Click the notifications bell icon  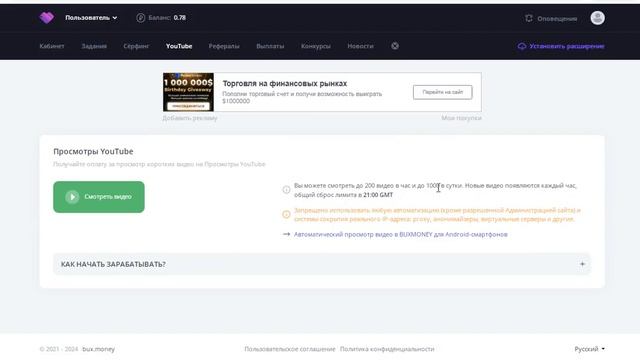(x=529, y=18)
